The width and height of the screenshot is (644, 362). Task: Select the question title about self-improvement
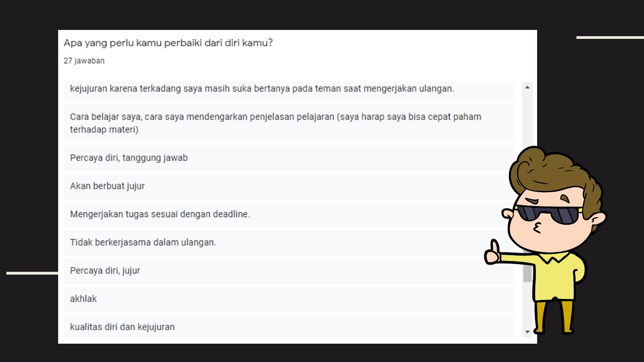[x=168, y=43]
